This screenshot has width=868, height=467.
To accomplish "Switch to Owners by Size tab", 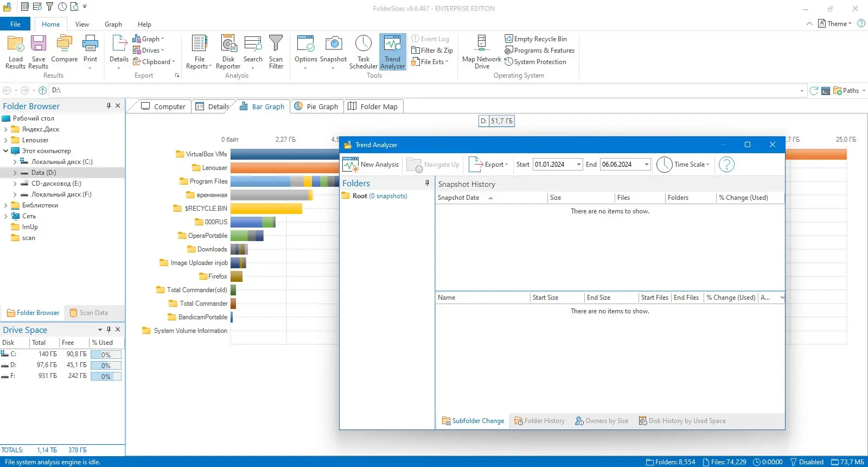I will [602, 421].
